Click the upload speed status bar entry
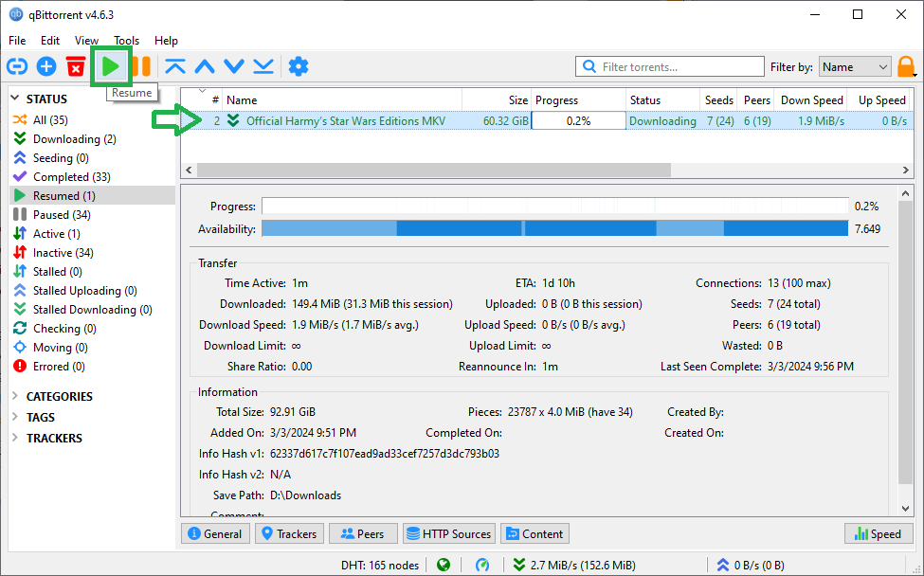 (751, 565)
